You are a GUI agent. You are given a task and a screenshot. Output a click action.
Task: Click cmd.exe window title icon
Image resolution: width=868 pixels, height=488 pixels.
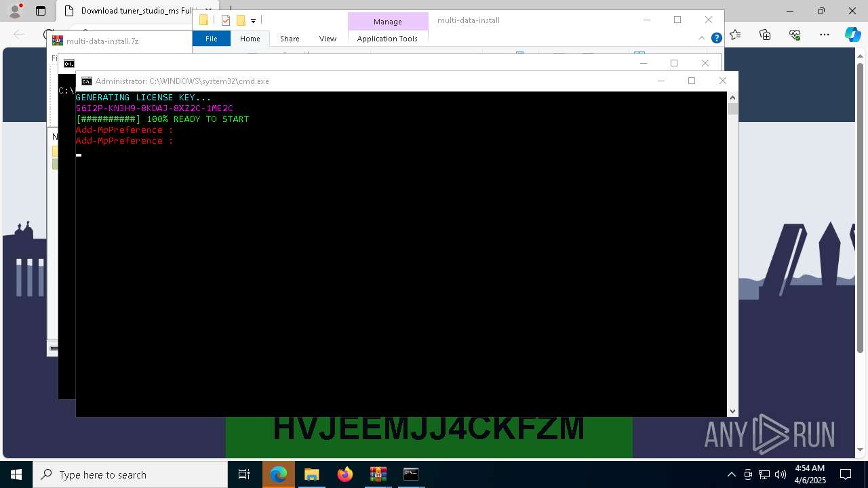point(87,81)
